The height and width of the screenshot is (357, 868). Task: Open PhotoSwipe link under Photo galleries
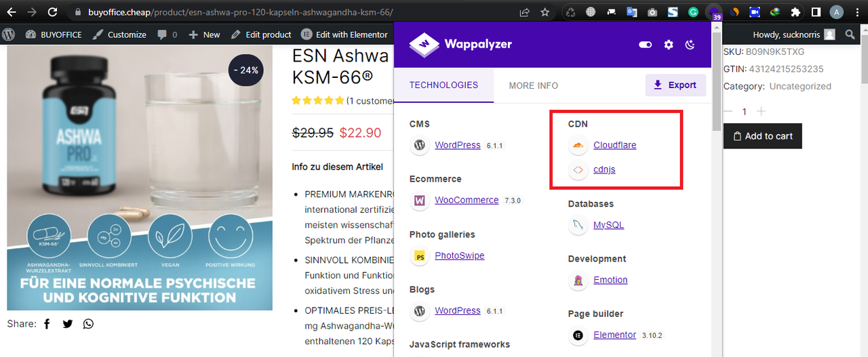460,255
